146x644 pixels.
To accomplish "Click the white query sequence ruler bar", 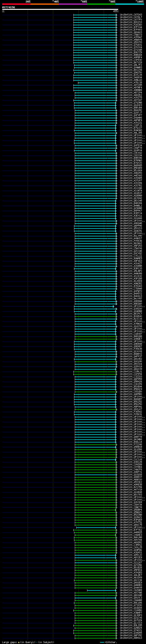I will [x=60, y=9].
